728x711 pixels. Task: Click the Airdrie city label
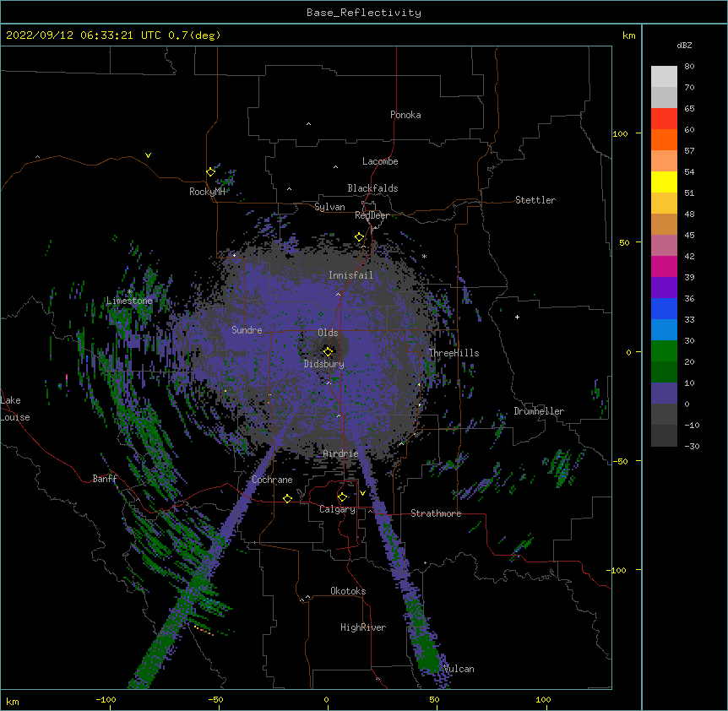coord(341,453)
